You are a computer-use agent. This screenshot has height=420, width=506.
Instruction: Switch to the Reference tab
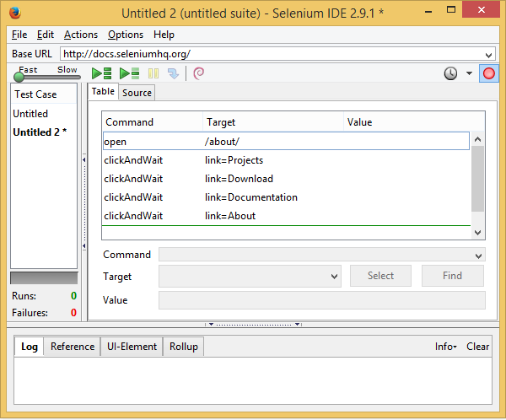73,347
